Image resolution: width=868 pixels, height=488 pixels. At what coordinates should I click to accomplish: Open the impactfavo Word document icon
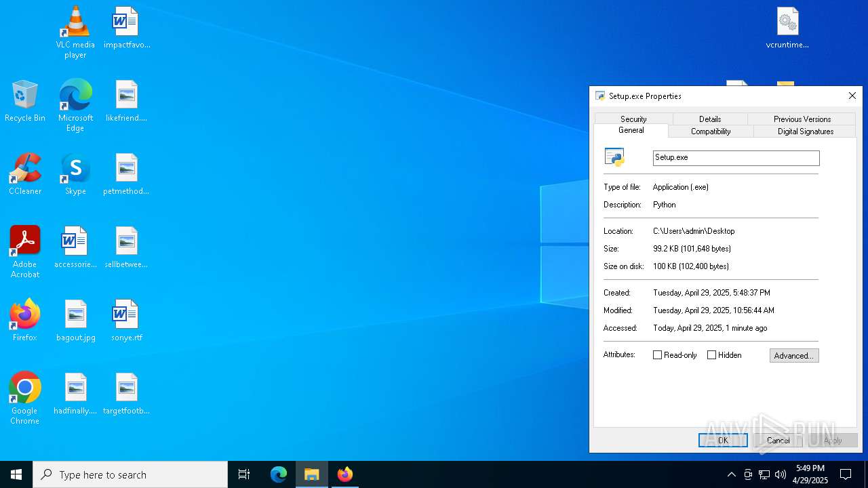pos(127,27)
